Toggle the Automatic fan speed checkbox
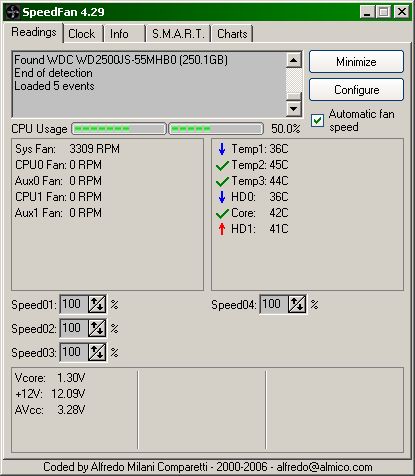415x476 pixels. [x=317, y=120]
